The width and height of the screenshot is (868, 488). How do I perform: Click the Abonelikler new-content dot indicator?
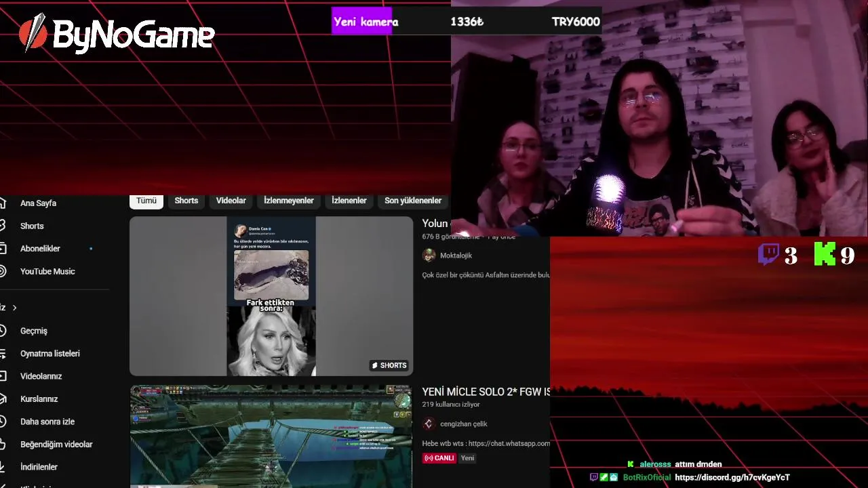pyautogui.click(x=91, y=249)
